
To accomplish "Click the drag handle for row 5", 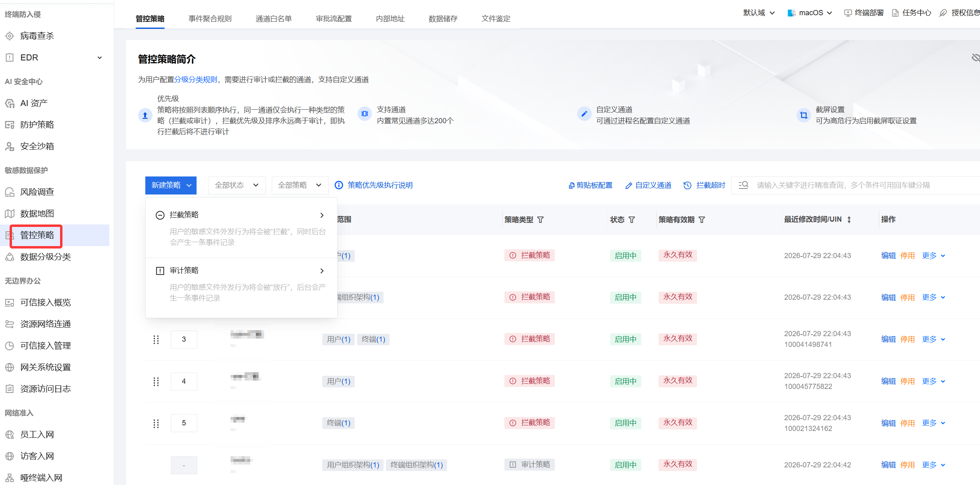I will click(x=156, y=423).
